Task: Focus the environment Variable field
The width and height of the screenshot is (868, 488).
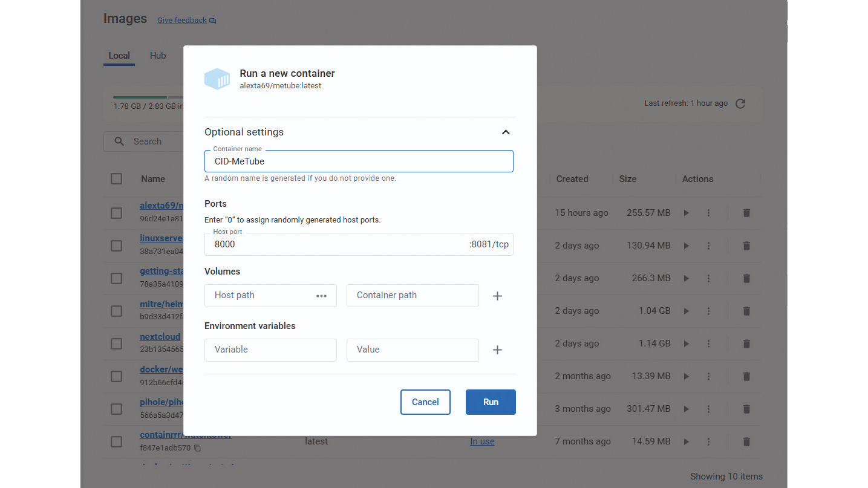Action: click(270, 350)
